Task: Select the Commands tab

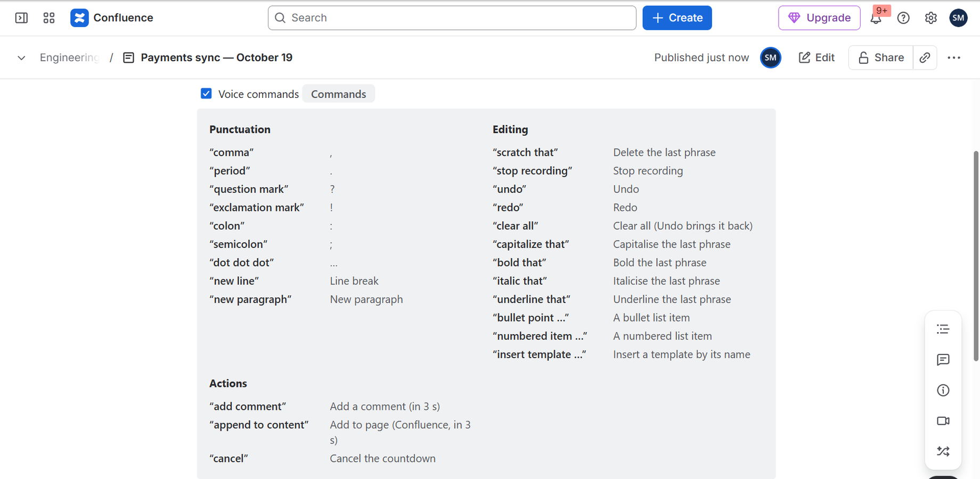Action: (x=338, y=94)
